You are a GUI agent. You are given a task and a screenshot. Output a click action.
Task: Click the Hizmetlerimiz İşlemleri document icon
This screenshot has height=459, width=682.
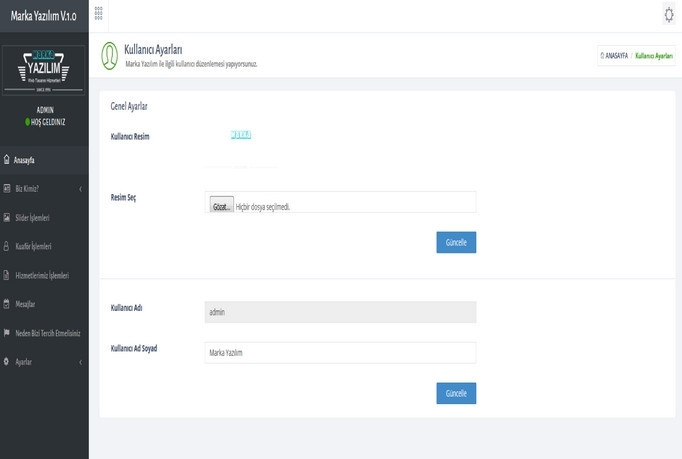tap(7, 275)
